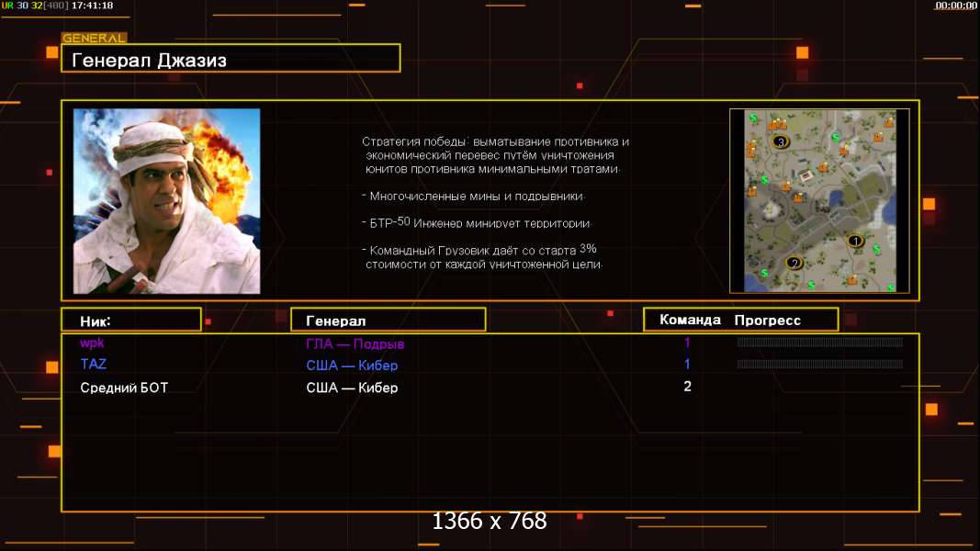980x551 pixels.
Task: Click team number 1 for wpk
Action: [687, 343]
